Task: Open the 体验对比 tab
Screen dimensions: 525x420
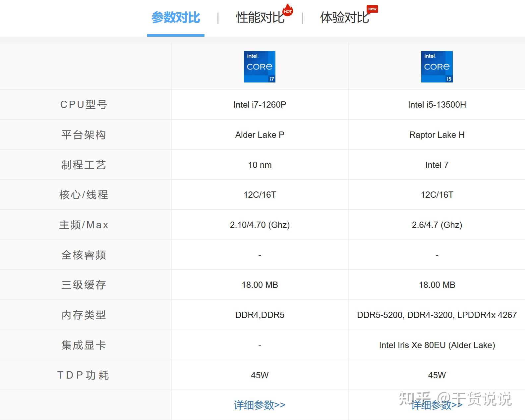Action: (344, 18)
